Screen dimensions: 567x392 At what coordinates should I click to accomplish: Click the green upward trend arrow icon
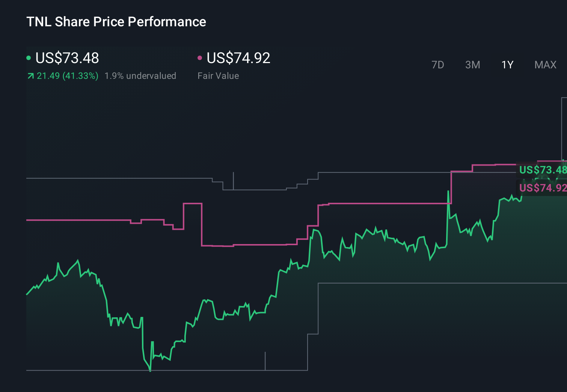click(x=30, y=76)
